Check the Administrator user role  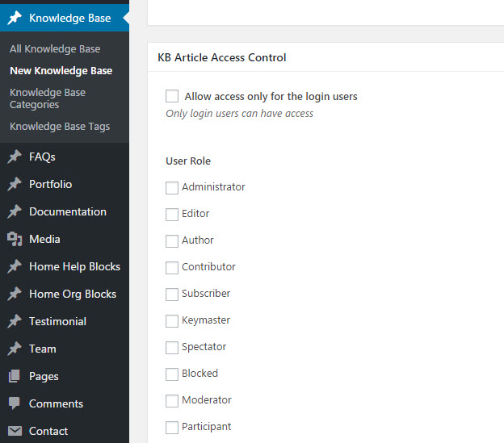pyautogui.click(x=172, y=187)
